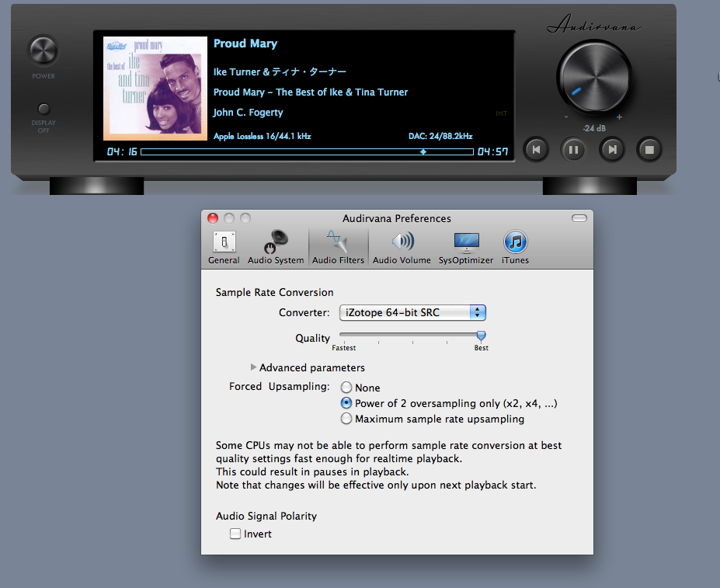Open the iTunes preferences tab
Image resolution: width=720 pixels, height=588 pixels.
click(x=515, y=248)
